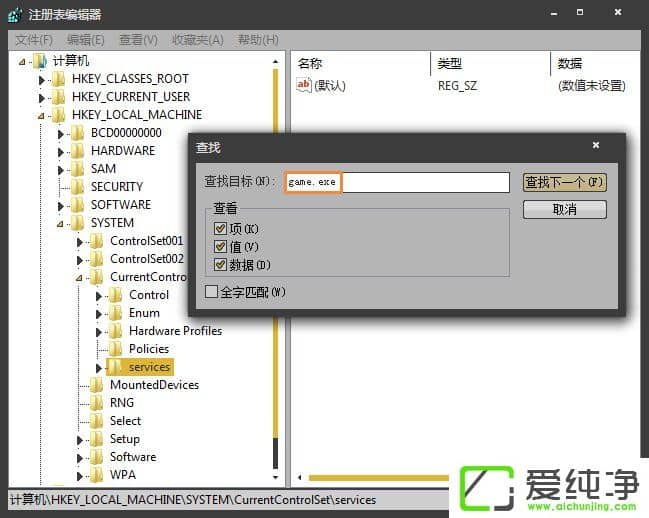The height and width of the screenshot is (518, 649).
Task: Open the 编辑(E) menu
Action: pyautogui.click(x=85, y=40)
